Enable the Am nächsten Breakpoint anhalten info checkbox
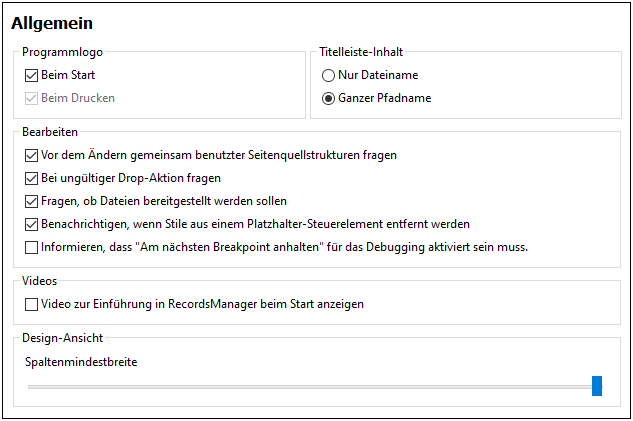The width and height of the screenshot is (633, 421). [x=32, y=247]
